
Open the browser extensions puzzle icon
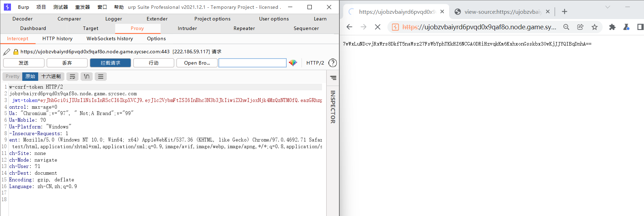(x=612, y=27)
